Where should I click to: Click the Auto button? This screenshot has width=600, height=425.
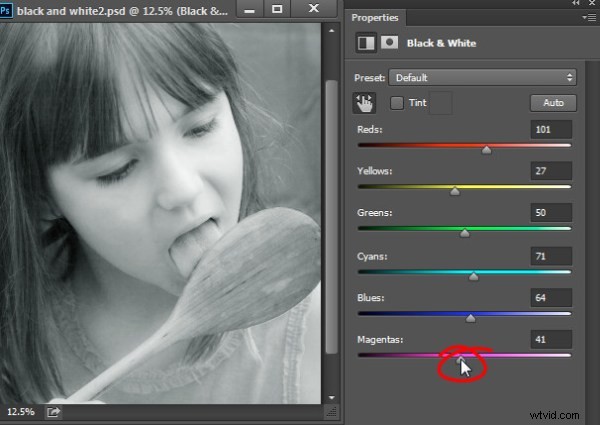coord(553,103)
